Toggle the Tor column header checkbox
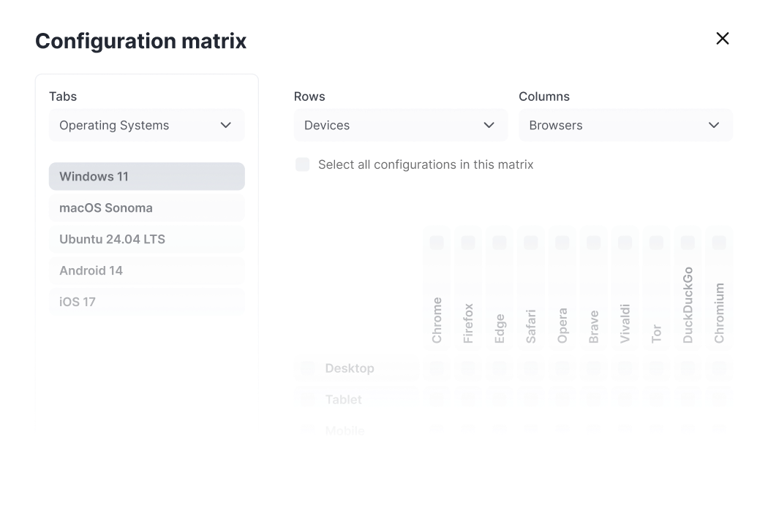 pyautogui.click(x=655, y=242)
